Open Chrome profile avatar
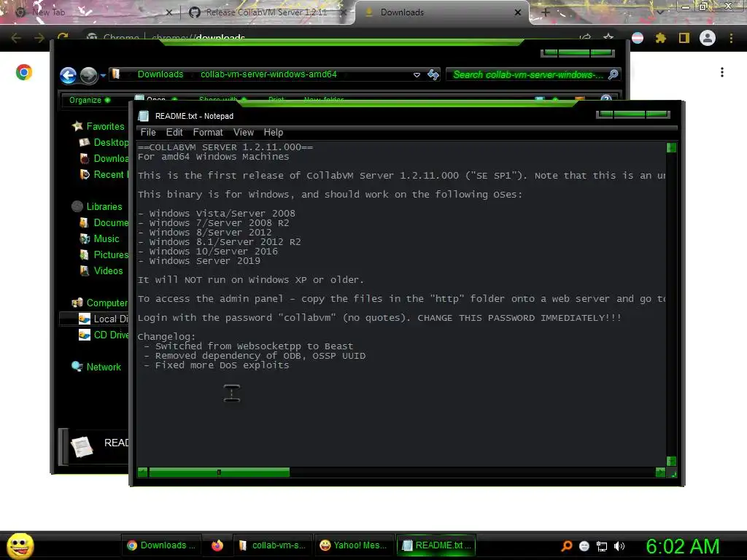 coord(708,38)
